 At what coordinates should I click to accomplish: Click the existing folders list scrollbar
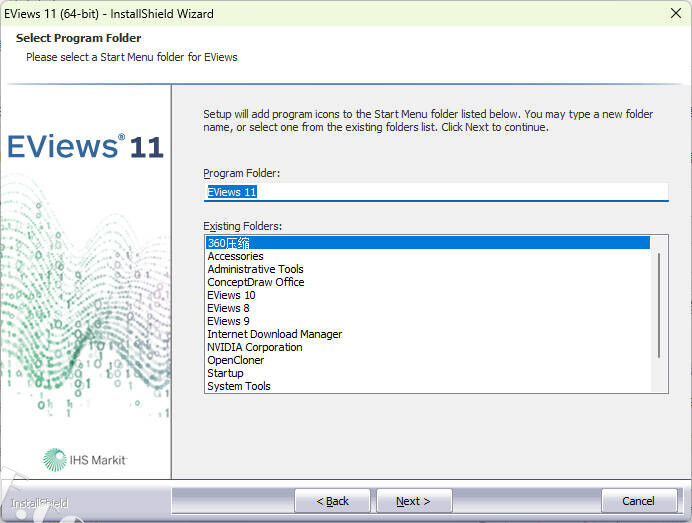tap(658, 305)
